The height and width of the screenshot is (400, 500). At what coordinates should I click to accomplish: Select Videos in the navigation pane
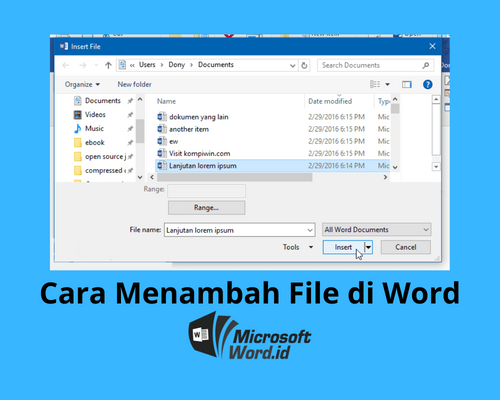95,115
